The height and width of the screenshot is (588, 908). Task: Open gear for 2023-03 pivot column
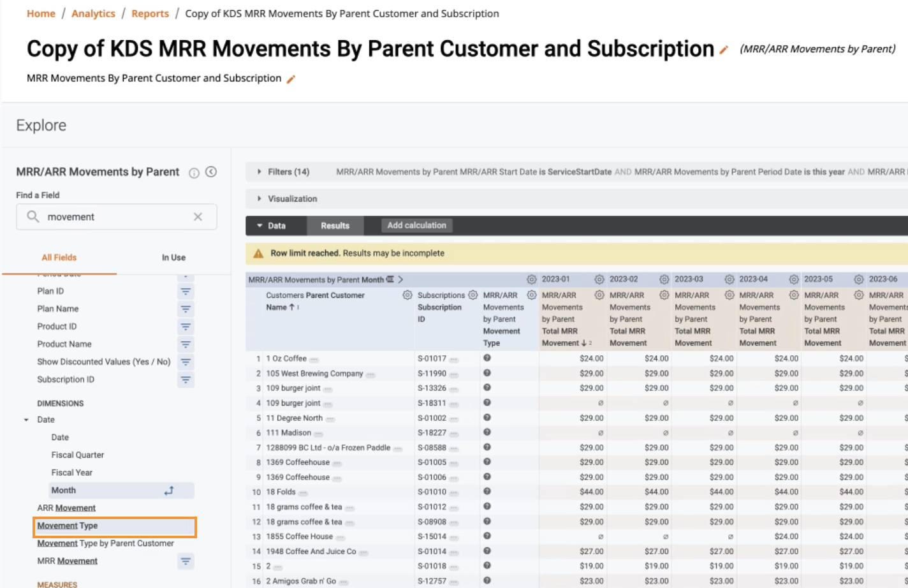pos(729,279)
